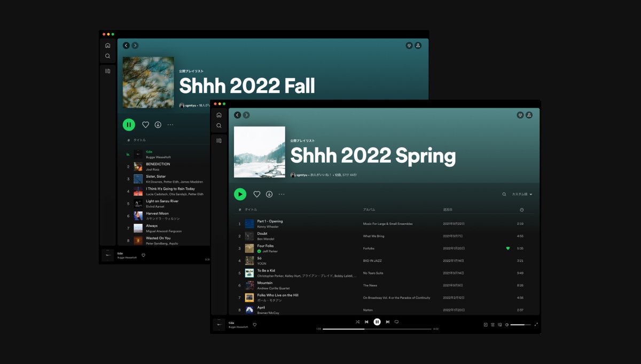Image resolution: width=641 pixels, height=364 pixels.
Task: Select Light on Sanzu River in Fall window
Action: pos(167,203)
